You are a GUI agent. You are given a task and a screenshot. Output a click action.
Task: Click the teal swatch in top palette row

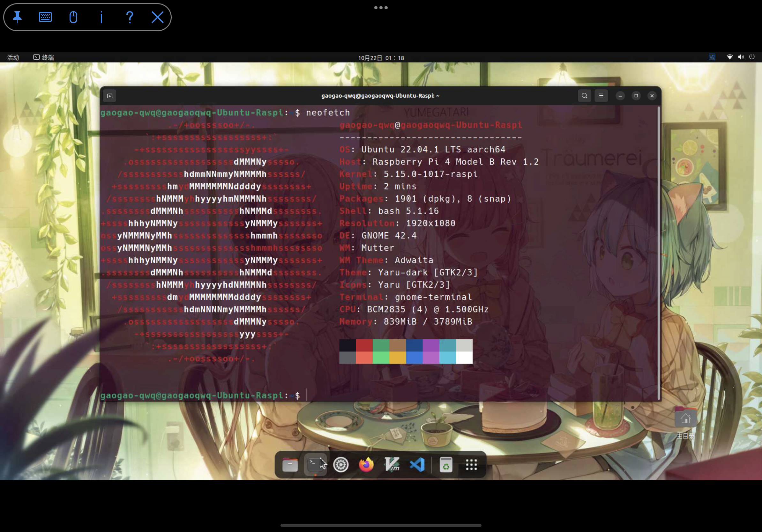click(x=447, y=345)
